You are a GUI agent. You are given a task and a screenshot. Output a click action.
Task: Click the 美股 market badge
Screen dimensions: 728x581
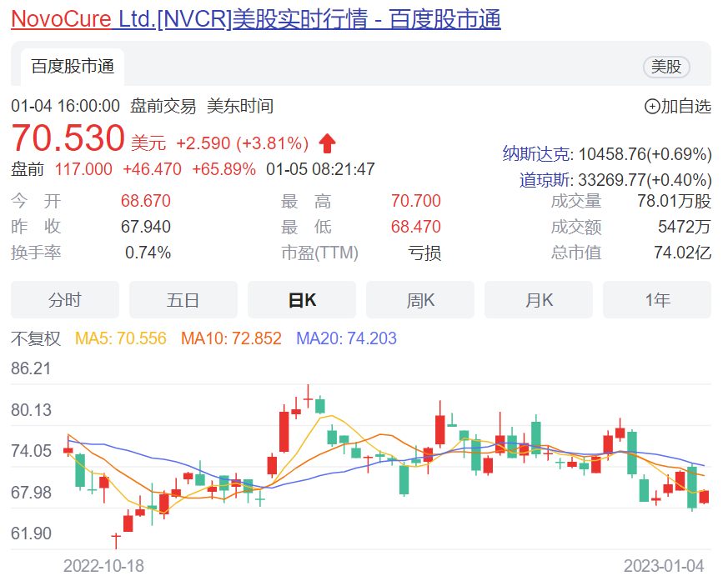[665, 68]
